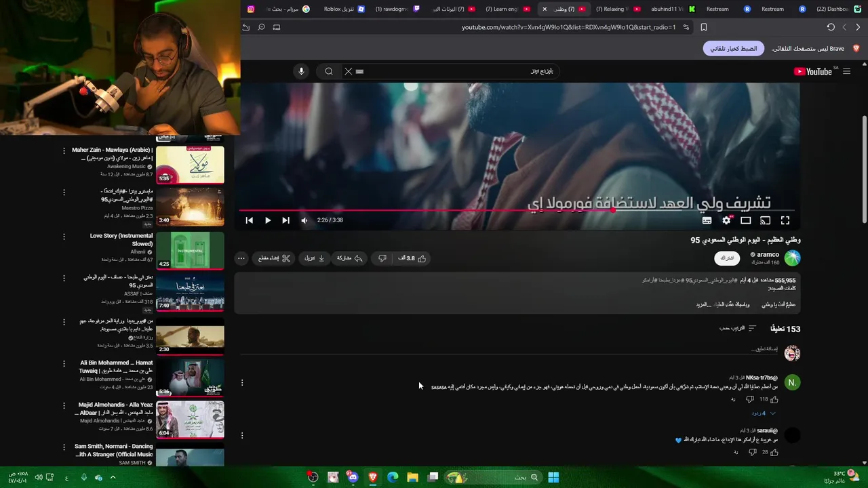Start voice search with microphone

tap(301, 71)
